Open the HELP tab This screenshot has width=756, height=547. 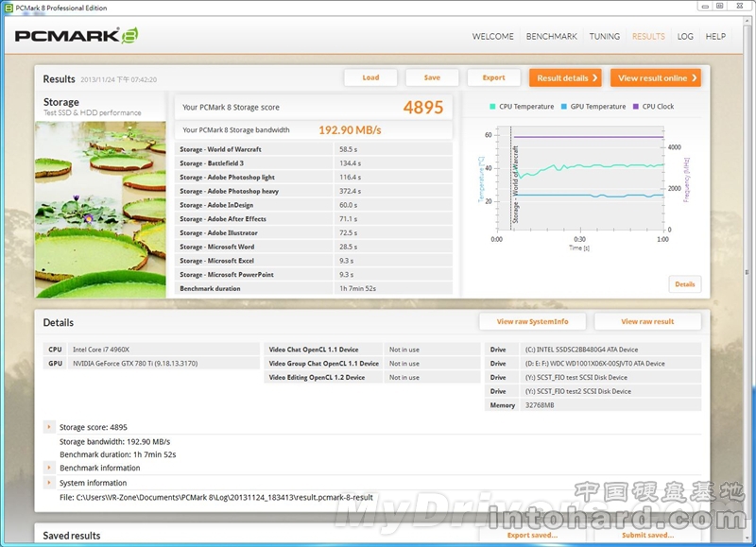[715, 36]
